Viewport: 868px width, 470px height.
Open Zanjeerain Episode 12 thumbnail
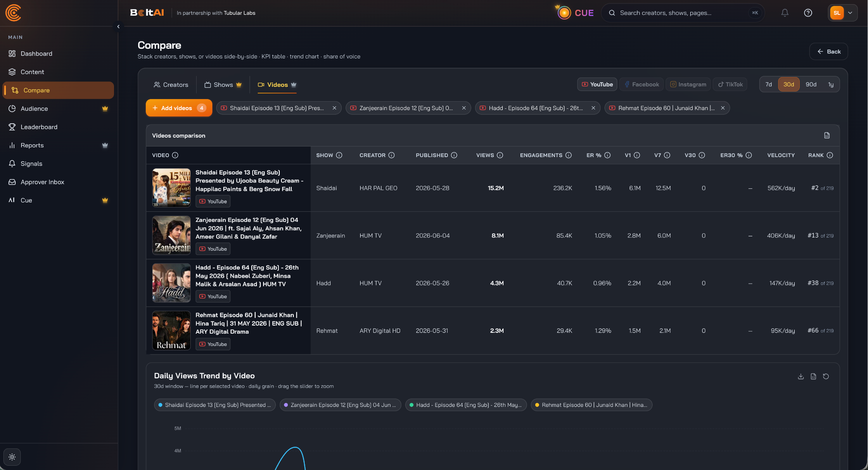tap(172, 235)
